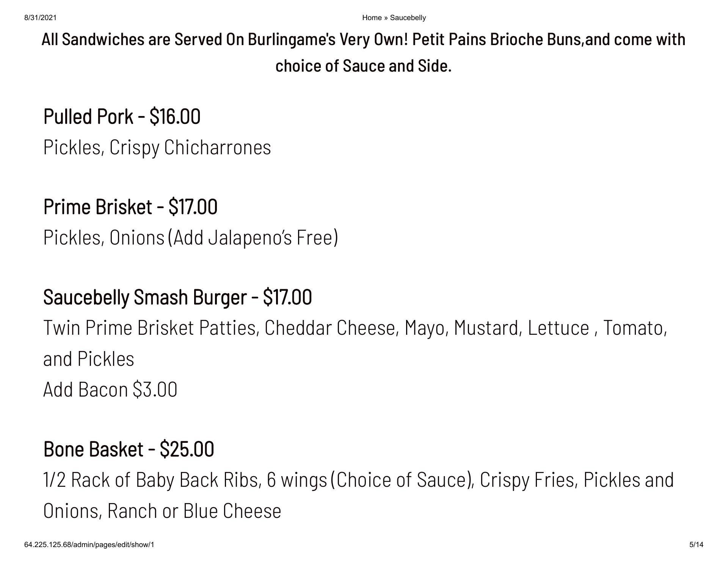Image resolution: width=728 pixels, height=563 pixels.
Task: Click the 5/14 page number
Action: coord(696,545)
